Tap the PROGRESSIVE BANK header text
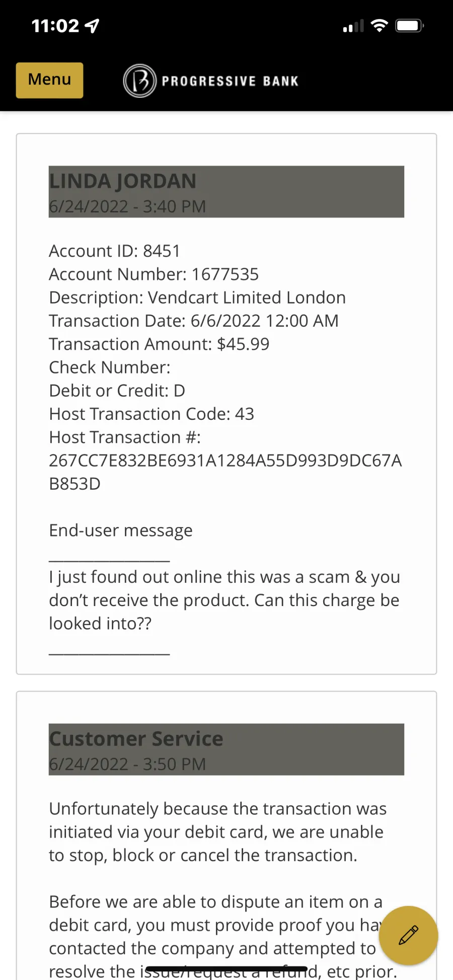Screen dimensions: 453x980 (x=230, y=81)
